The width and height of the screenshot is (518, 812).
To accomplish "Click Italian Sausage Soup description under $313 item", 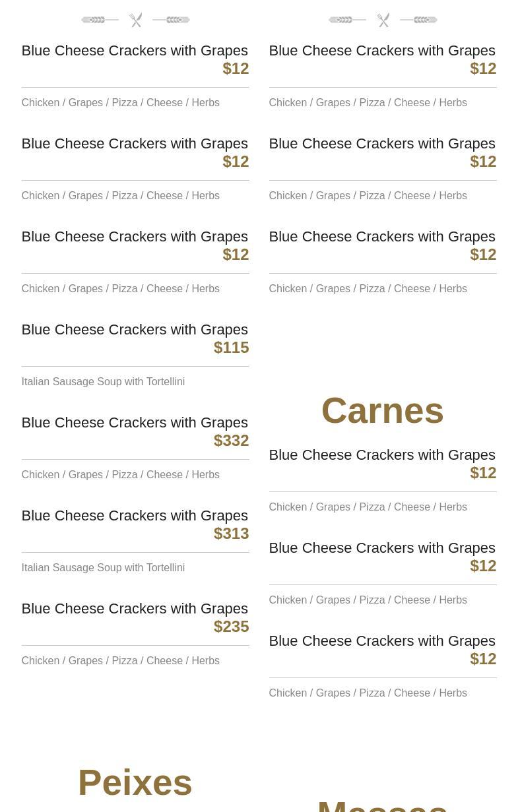I will 103,568.
